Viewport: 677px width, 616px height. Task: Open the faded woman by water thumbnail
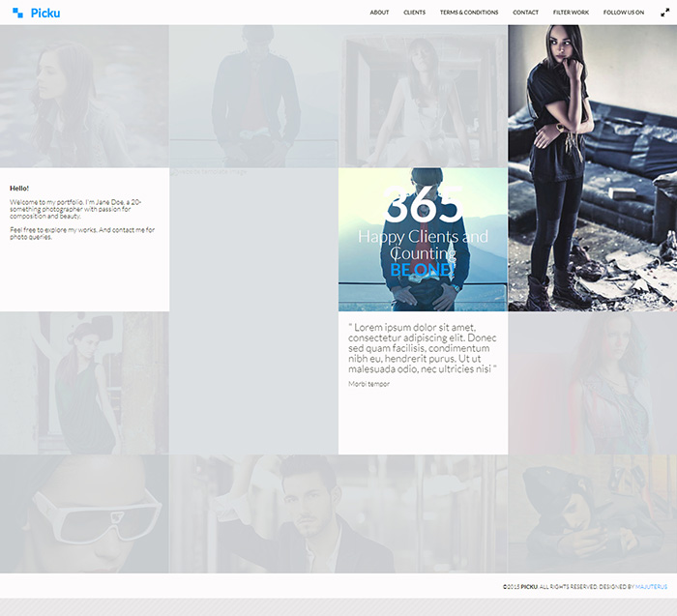[84, 96]
